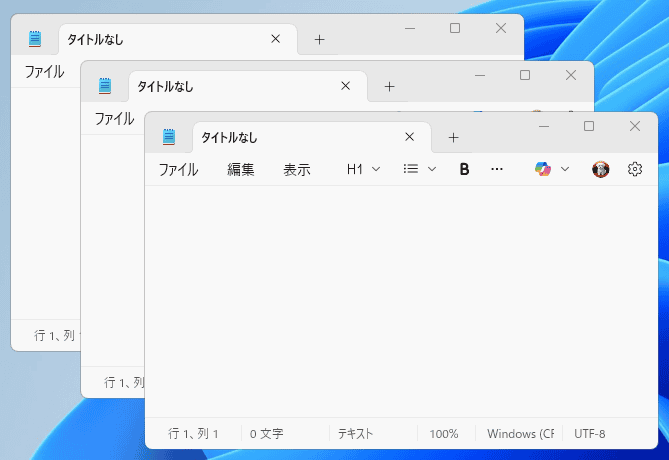The height and width of the screenshot is (460, 669).
Task: Open ファイル menu in the middle window
Action: click(114, 119)
